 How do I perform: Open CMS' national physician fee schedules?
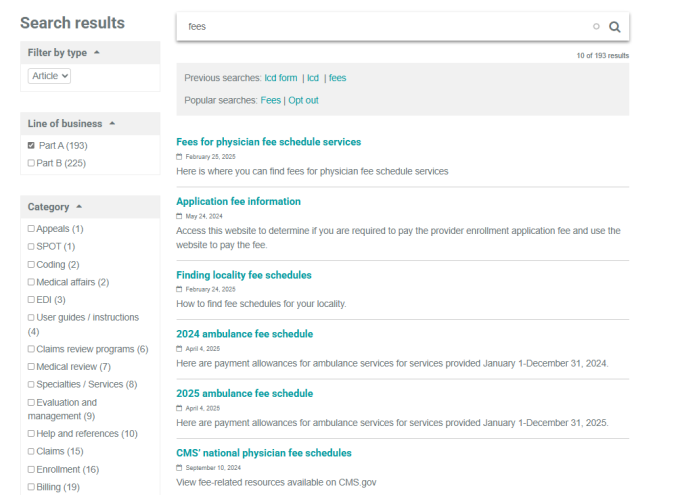click(x=264, y=453)
